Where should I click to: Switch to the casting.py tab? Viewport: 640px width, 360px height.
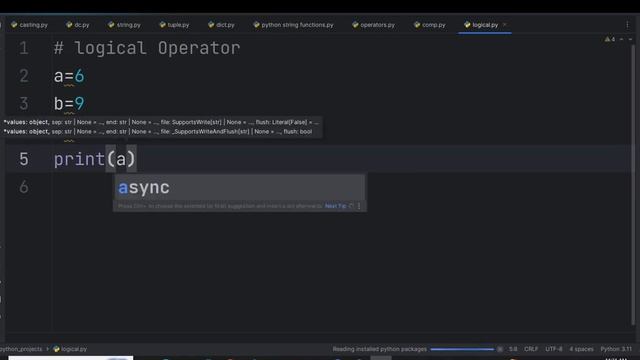(29, 25)
